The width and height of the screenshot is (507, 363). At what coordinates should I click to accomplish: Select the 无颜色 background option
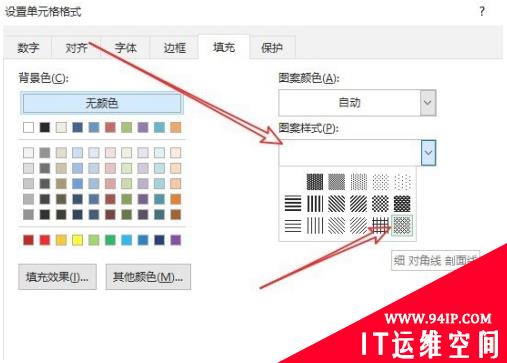tap(102, 103)
